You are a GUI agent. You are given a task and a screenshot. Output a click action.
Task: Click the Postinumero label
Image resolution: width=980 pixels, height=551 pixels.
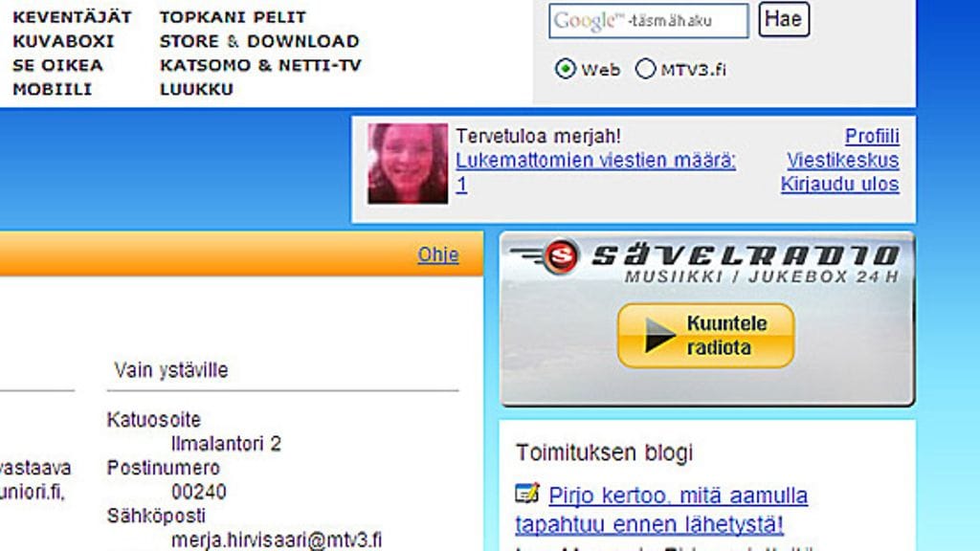(163, 468)
